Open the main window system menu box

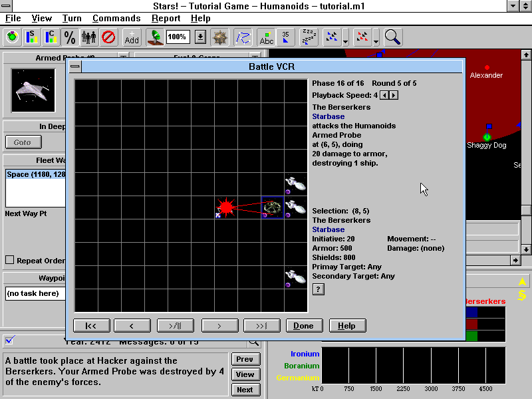pyautogui.click(x=6, y=6)
